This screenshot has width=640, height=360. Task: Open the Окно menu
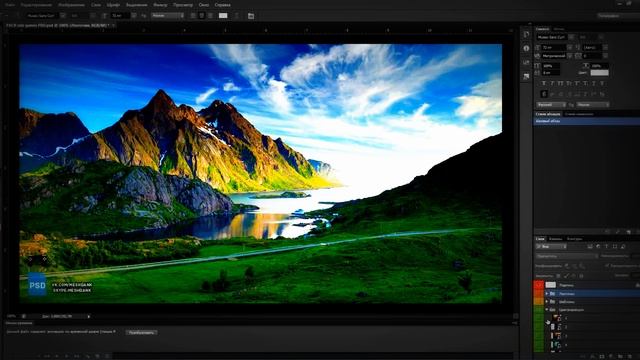point(204,5)
